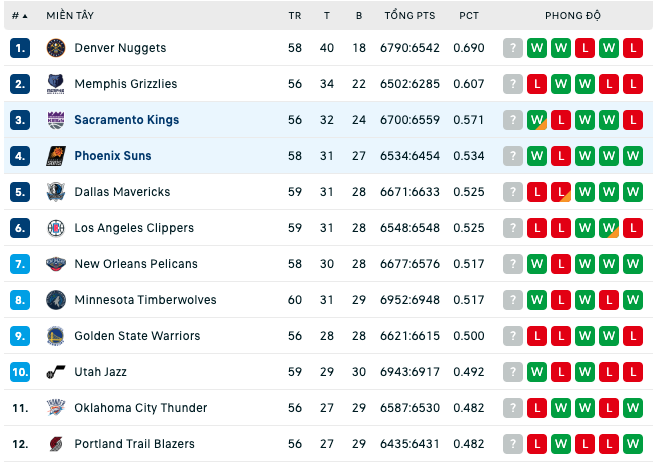Viewport: 658px width, 466px height.
Task: Click Clippers' W badge with orange corner
Action: click(609, 228)
